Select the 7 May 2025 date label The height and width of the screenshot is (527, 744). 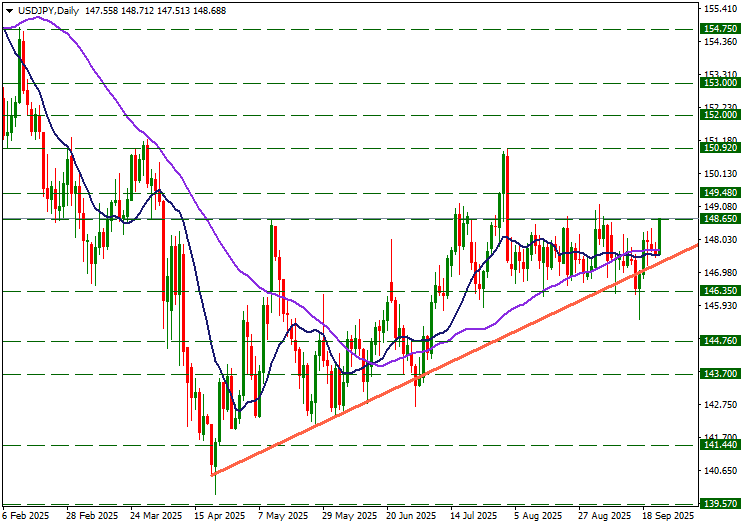(x=284, y=516)
